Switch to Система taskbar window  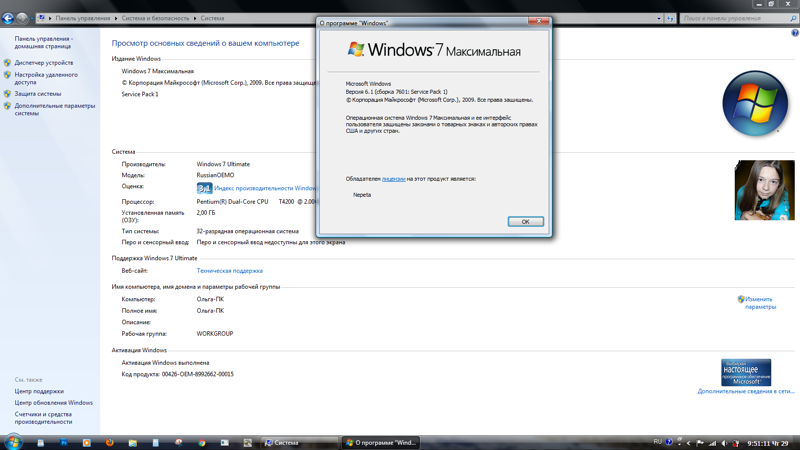[x=300, y=443]
